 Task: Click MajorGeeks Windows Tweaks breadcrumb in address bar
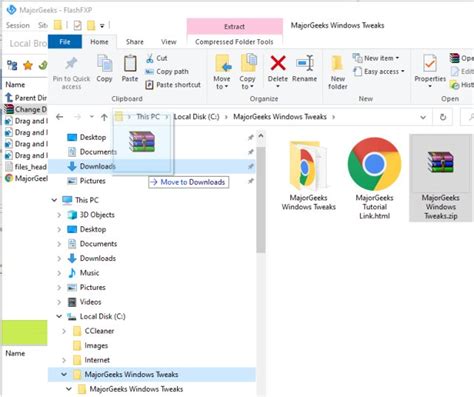coord(280,117)
